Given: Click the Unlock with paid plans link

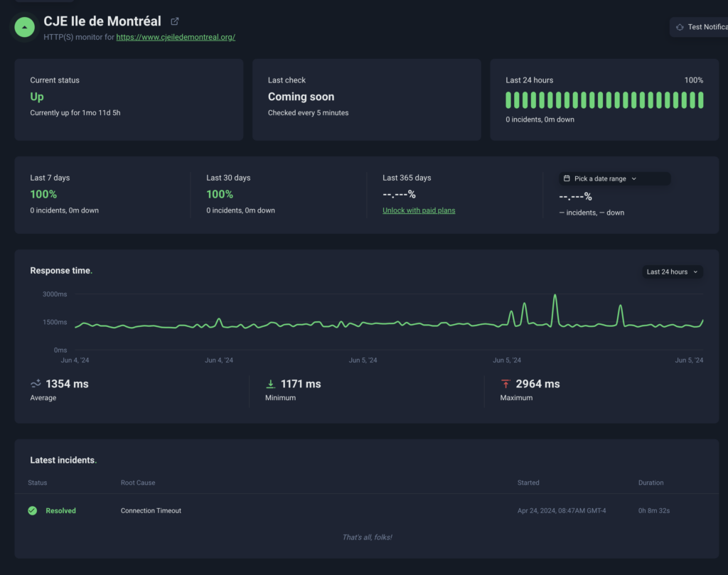Looking at the screenshot, I should click(419, 210).
